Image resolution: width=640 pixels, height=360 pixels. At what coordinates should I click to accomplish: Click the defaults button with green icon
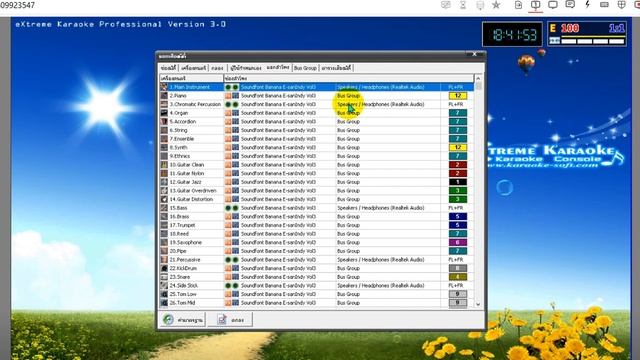[x=182, y=320]
